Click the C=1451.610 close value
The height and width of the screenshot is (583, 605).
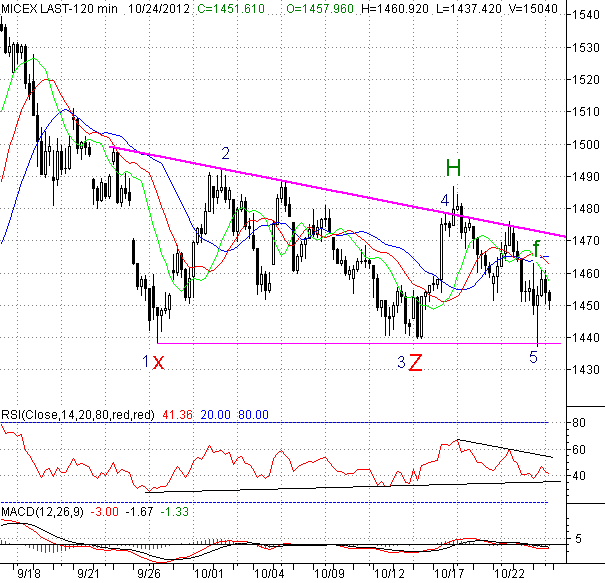(231, 8)
